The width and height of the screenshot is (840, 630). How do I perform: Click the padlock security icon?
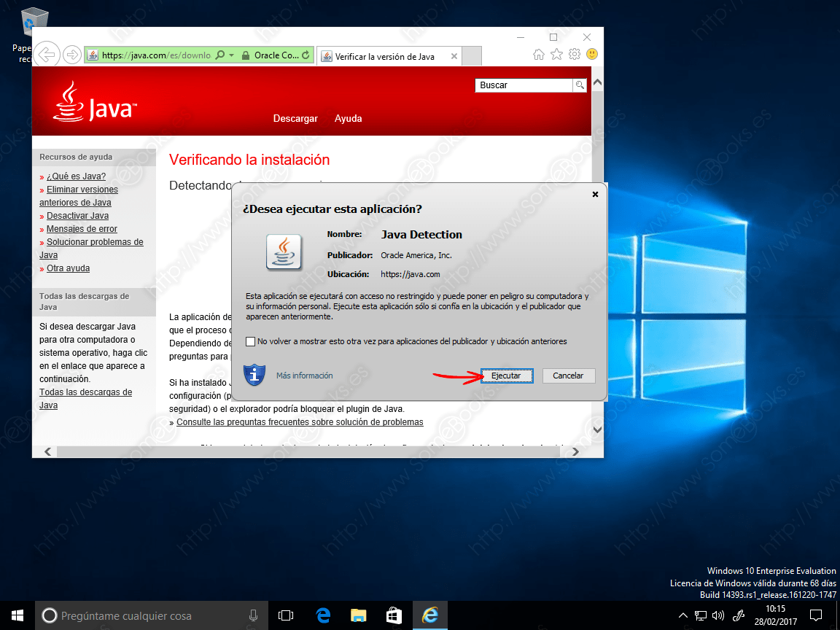245,55
